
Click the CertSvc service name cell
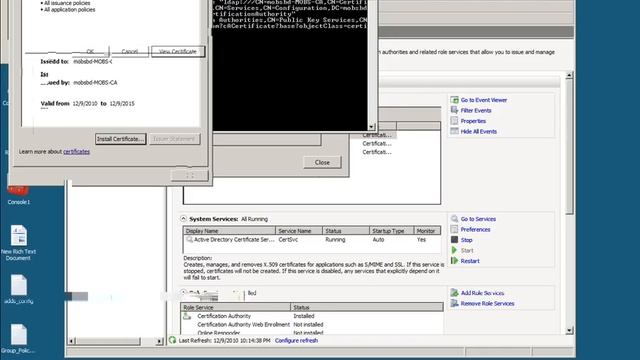pyautogui.click(x=288, y=240)
